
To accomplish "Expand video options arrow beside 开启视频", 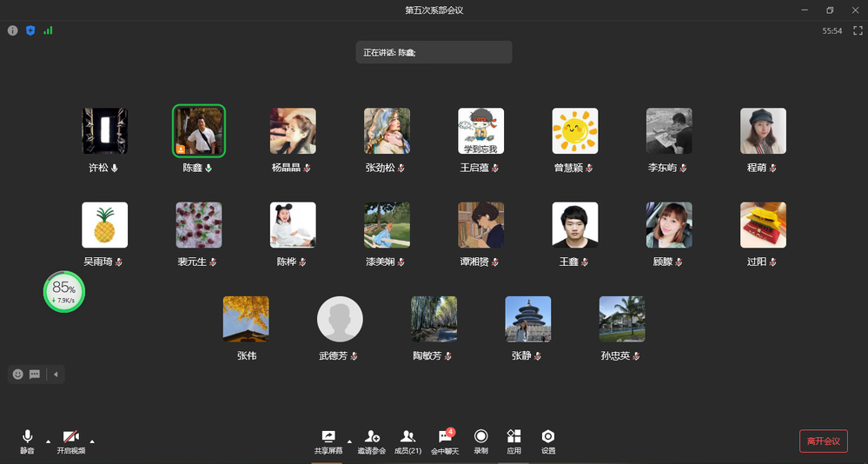I will coord(92,440).
